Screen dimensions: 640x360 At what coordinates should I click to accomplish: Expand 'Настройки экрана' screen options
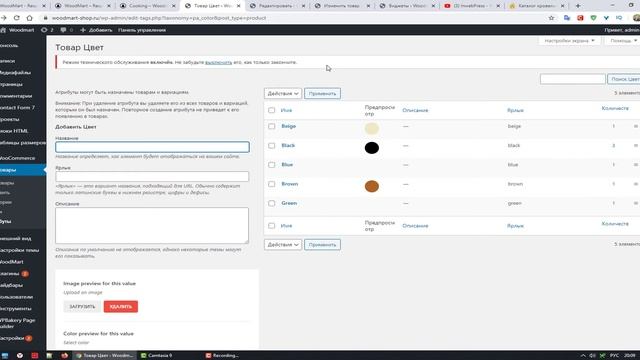(569, 40)
